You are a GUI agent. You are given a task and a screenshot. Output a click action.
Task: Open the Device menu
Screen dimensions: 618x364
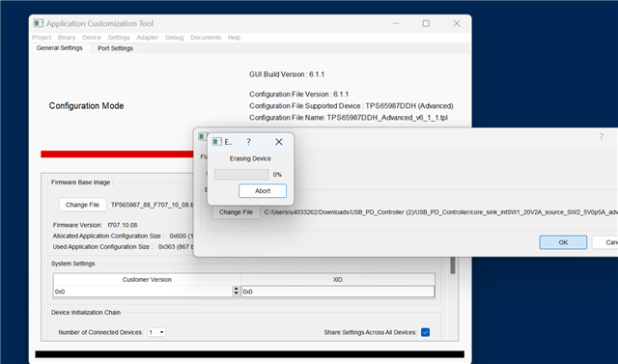click(92, 38)
